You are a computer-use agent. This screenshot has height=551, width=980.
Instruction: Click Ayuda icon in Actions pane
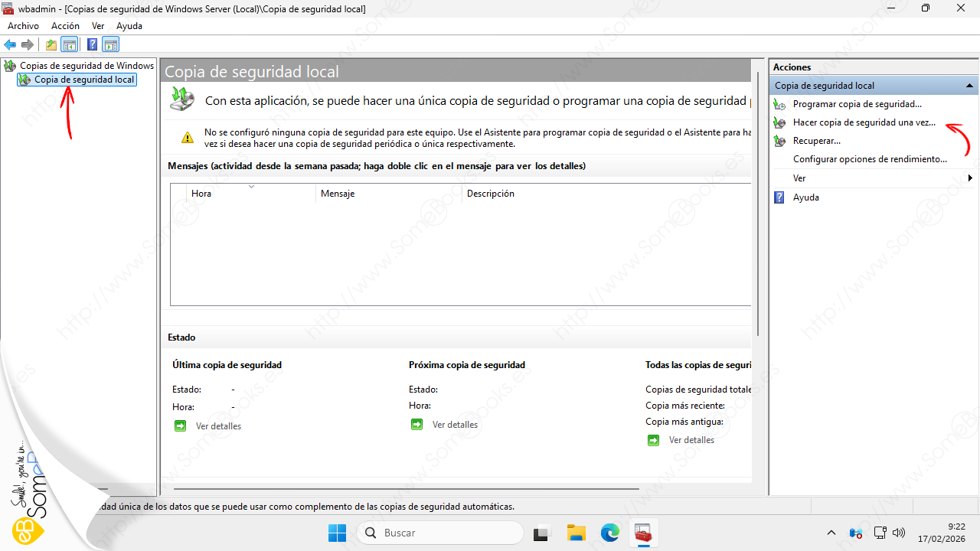[x=779, y=197]
